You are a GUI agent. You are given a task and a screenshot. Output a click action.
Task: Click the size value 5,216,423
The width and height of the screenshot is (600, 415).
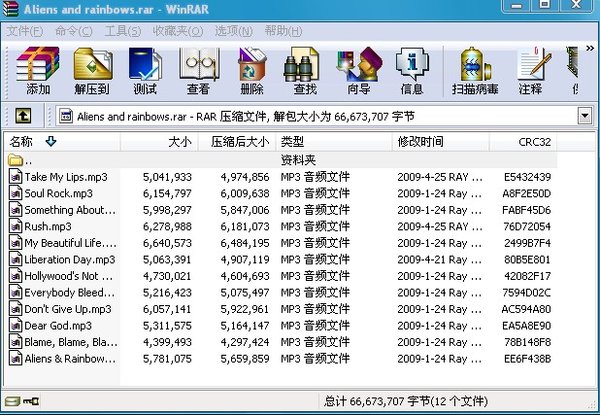167,293
